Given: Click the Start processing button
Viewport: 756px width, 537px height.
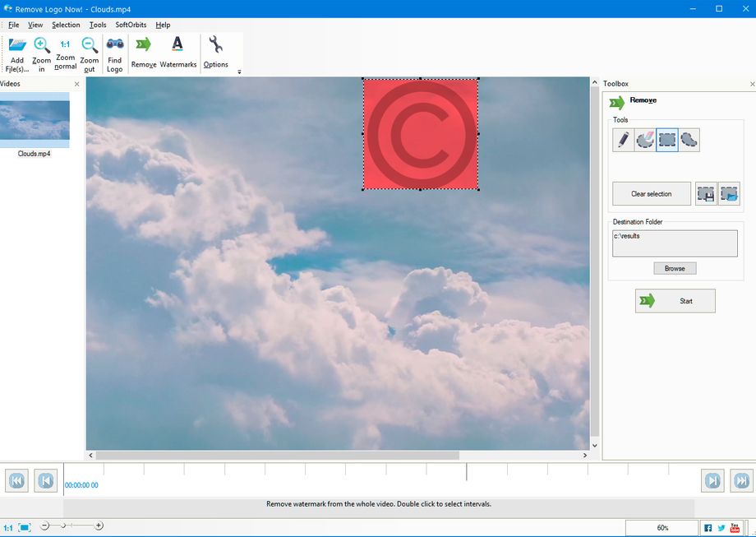Looking at the screenshot, I should click(675, 301).
